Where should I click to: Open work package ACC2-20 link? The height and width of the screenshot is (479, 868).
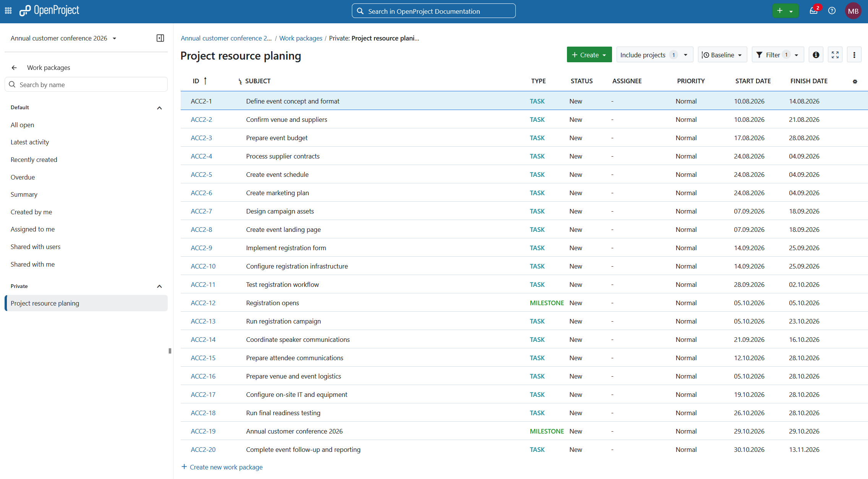point(203,450)
